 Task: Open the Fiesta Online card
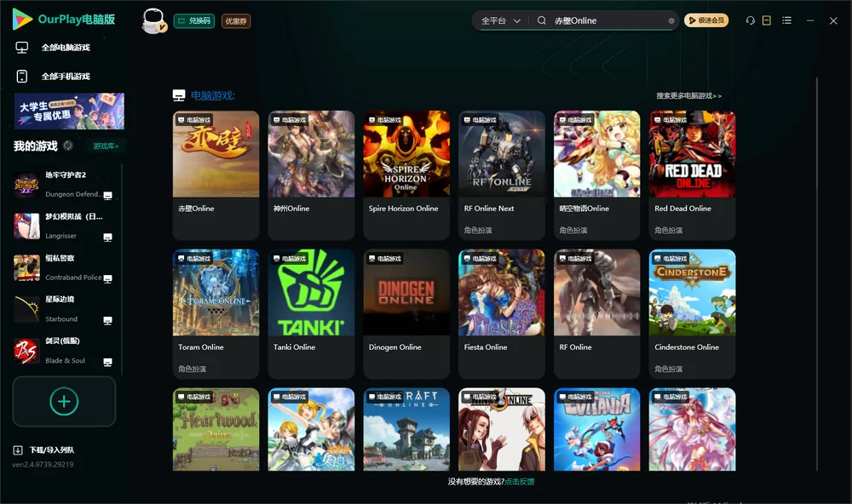click(x=502, y=313)
